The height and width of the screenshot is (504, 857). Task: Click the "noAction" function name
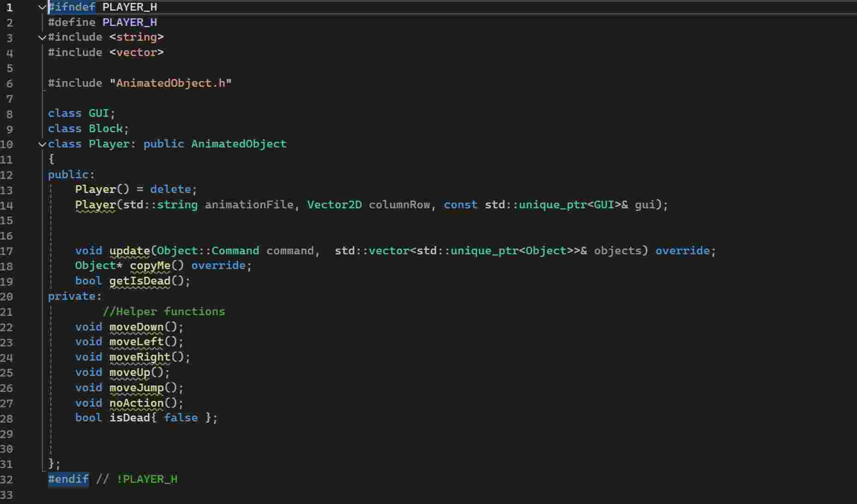point(136,403)
